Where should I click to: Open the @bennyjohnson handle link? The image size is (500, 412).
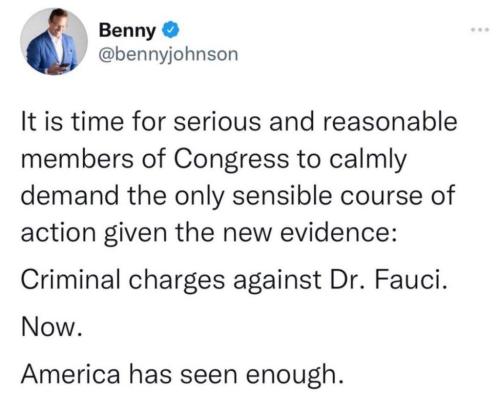click(168, 55)
